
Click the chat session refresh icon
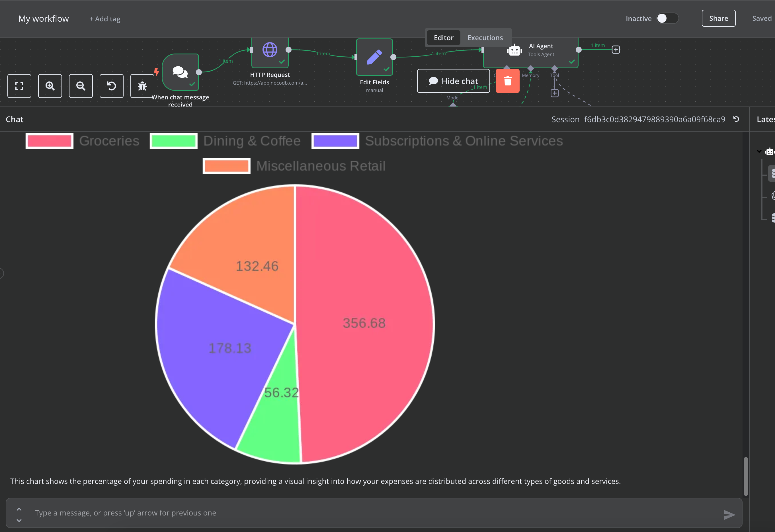pos(737,118)
